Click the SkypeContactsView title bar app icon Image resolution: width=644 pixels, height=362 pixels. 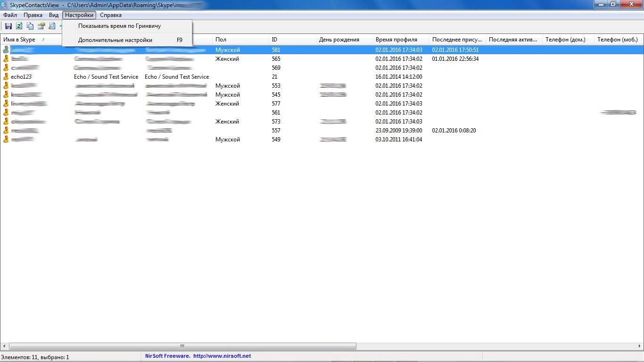(5, 5)
